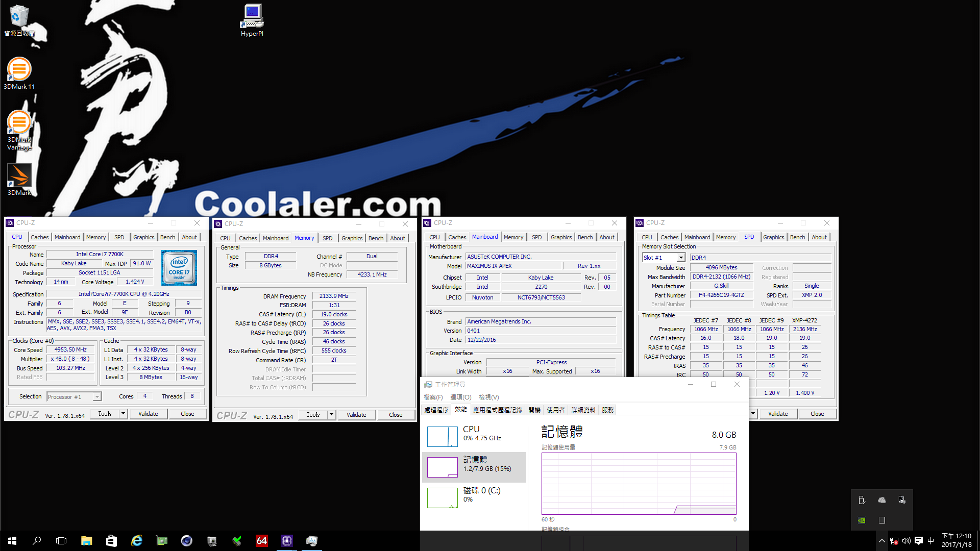Click the green checkmark memory test taskbar icon
980x551 pixels.
pyautogui.click(x=236, y=541)
